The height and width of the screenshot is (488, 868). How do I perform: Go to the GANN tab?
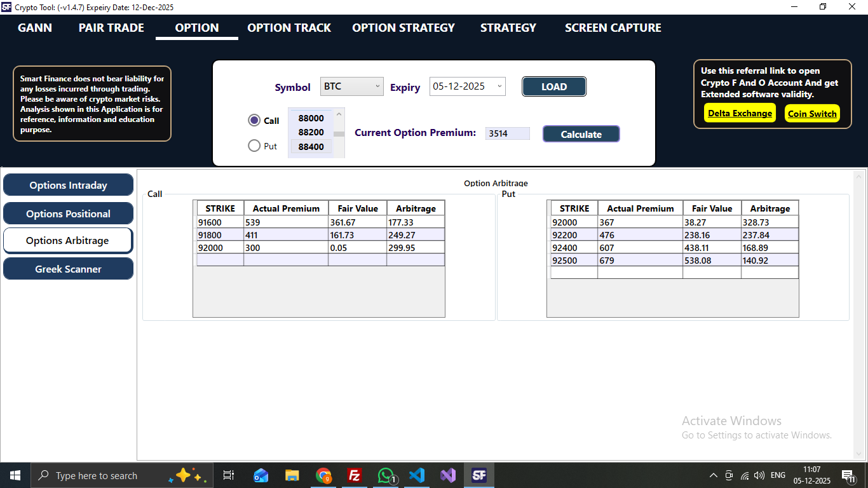pos(35,27)
